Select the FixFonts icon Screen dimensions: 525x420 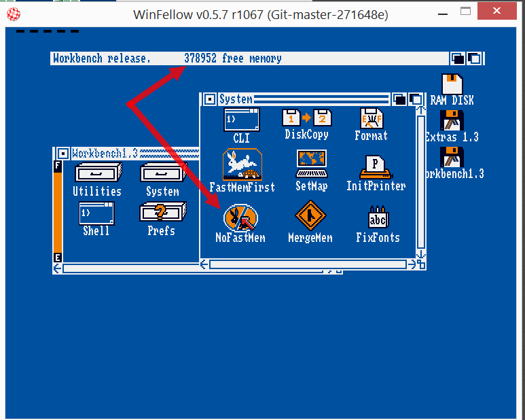[x=378, y=217]
